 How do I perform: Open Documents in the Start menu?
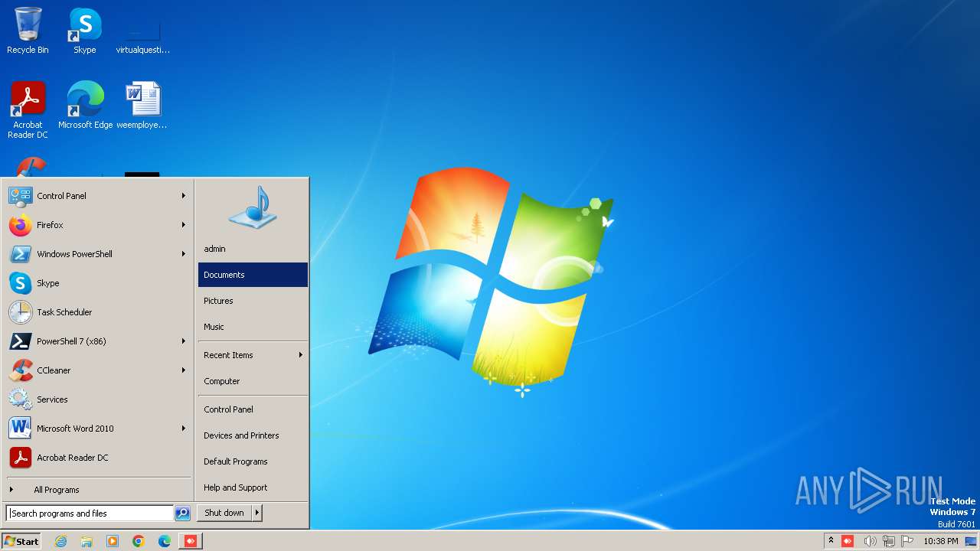point(253,275)
